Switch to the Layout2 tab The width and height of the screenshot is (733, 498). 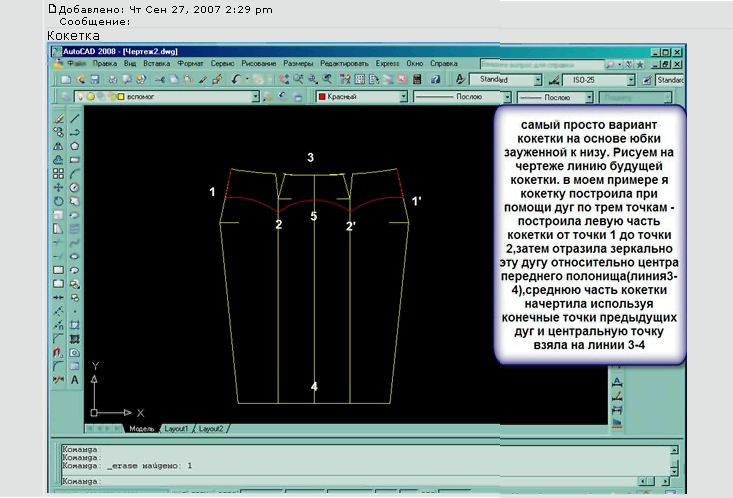pyautogui.click(x=210, y=428)
